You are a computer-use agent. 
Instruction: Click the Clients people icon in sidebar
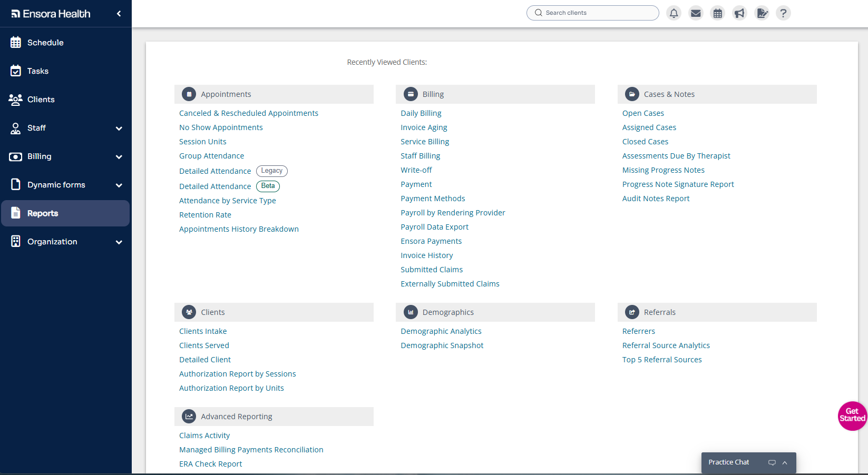(x=16, y=100)
